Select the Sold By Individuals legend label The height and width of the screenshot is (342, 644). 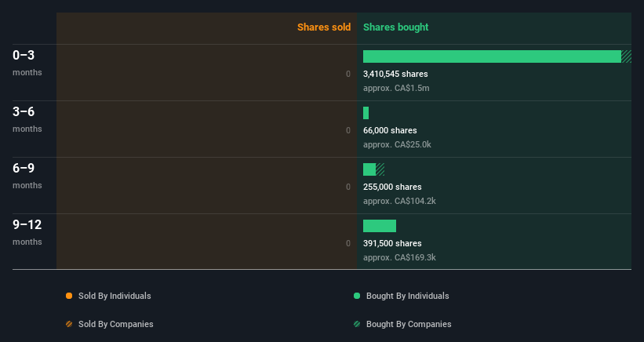(115, 296)
